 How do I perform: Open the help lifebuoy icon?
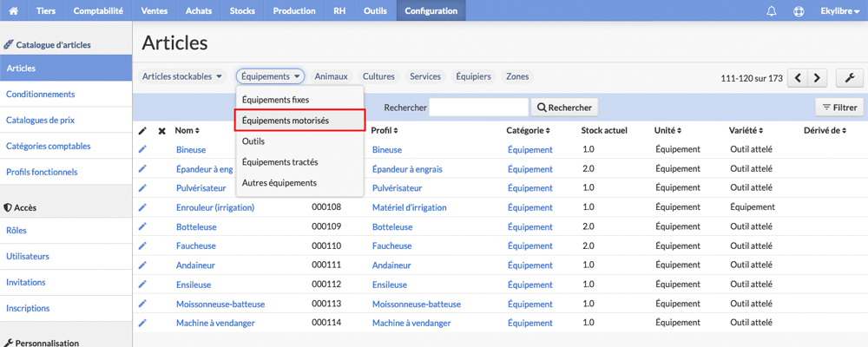pyautogui.click(x=799, y=11)
